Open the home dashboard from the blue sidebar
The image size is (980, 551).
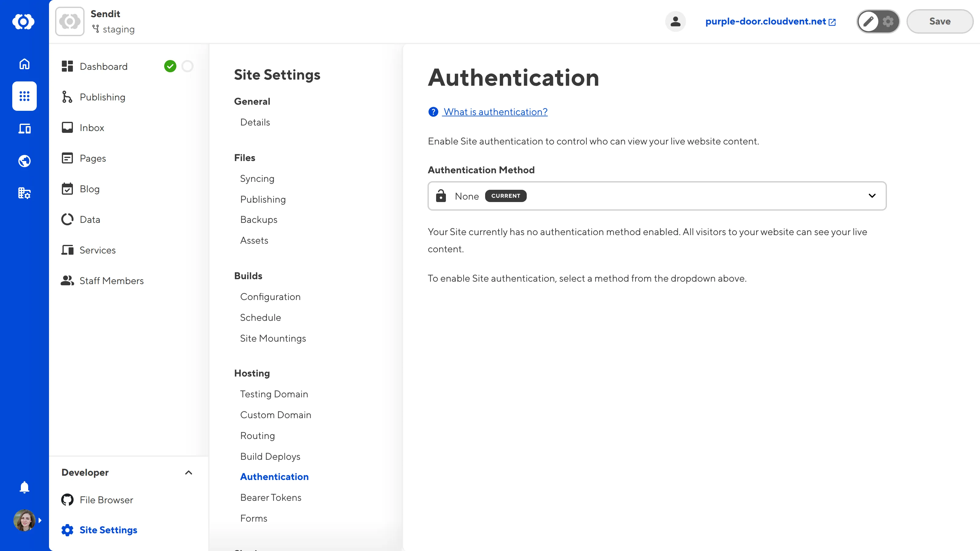coord(24,64)
